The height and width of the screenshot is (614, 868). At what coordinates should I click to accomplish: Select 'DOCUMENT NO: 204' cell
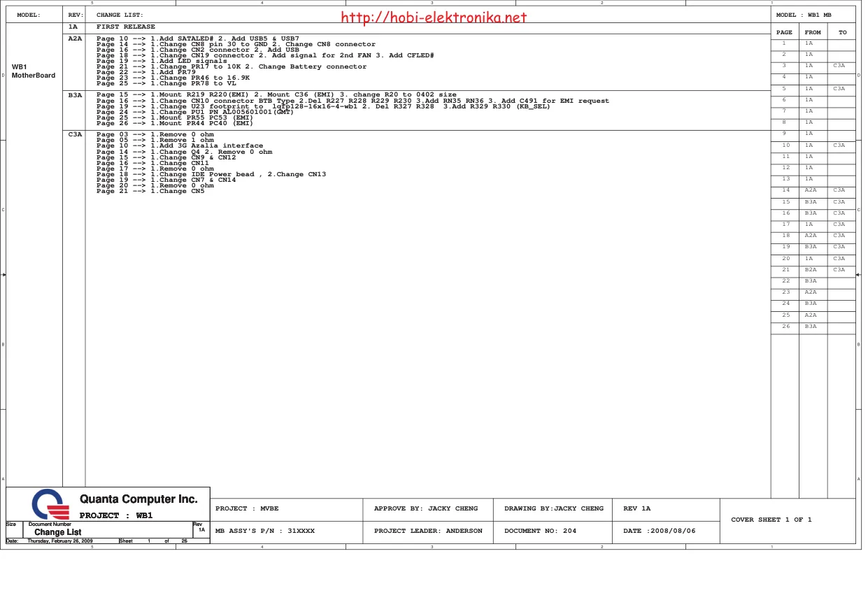click(x=540, y=531)
